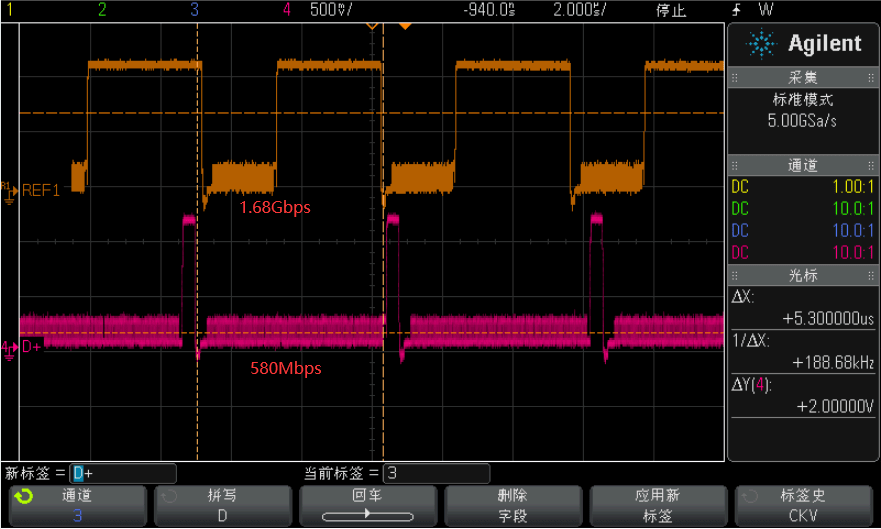This screenshot has width=881, height=529.
Task: Toggle channel 3 indicator in top bar
Action: (x=194, y=10)
